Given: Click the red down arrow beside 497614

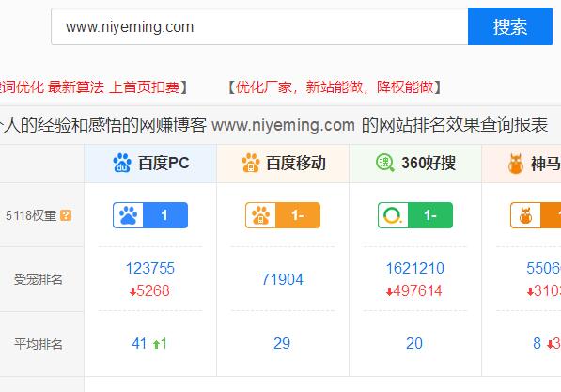Looking at the screenshot, I should coord(390,291).
